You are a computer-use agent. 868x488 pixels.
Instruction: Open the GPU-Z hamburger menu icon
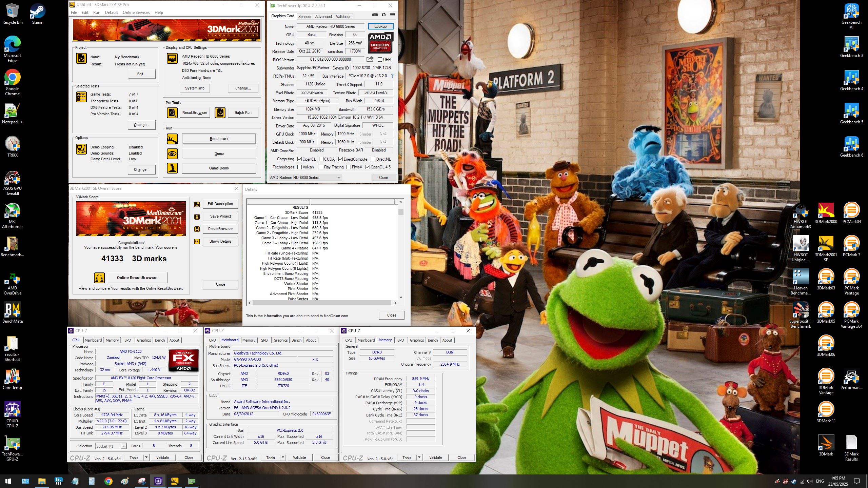click(x=392, y=15)
